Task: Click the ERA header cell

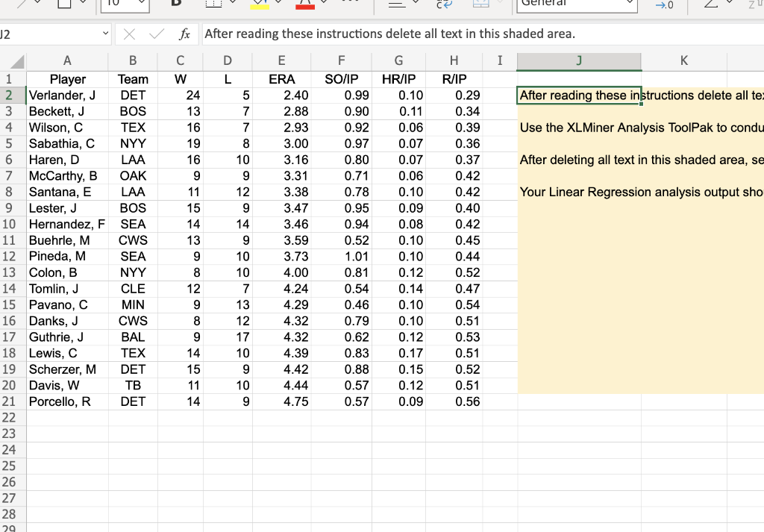Action: (x=281, y=79)
